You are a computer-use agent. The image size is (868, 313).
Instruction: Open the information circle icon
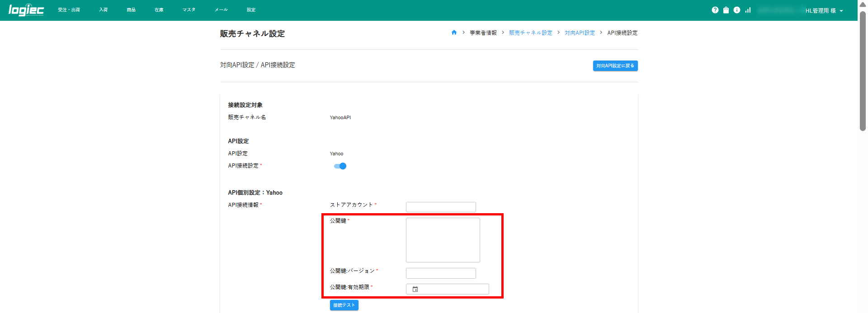pyautogui.click(x=737, y=10)
